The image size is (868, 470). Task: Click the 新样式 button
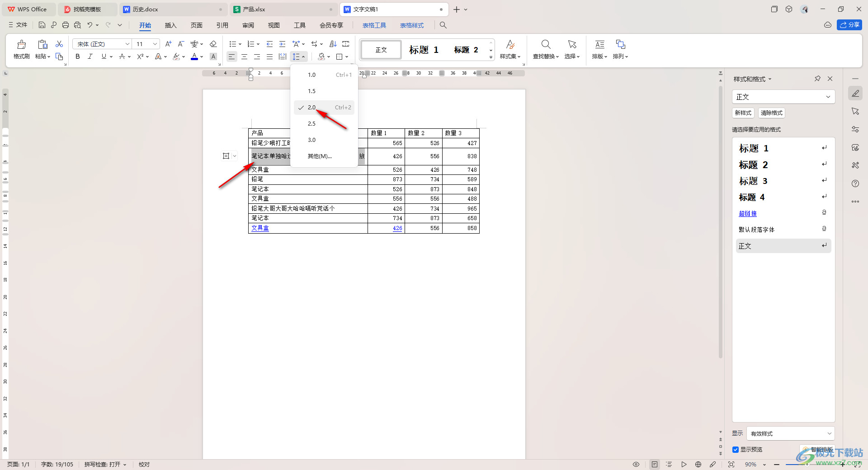[x=743, y=113]
